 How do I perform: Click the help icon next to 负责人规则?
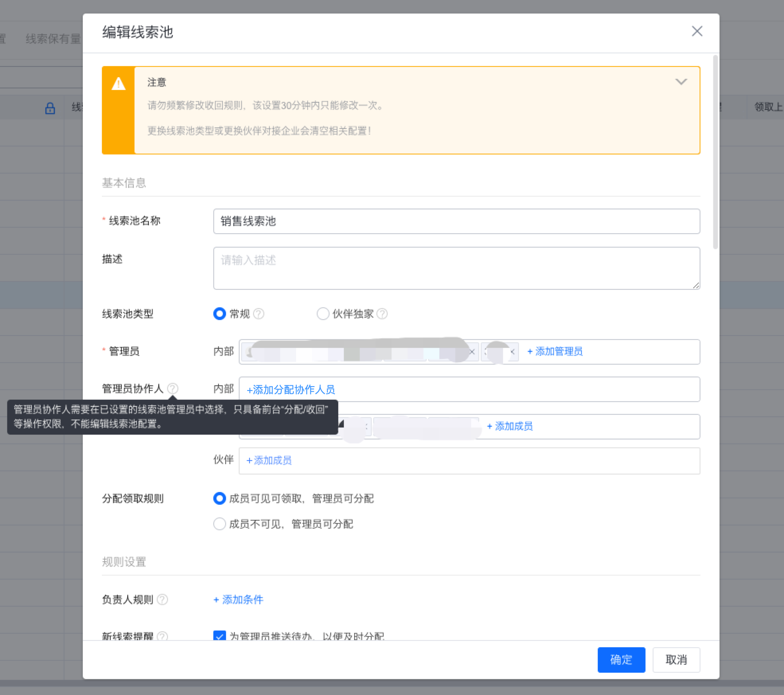[x=162, y=600]
